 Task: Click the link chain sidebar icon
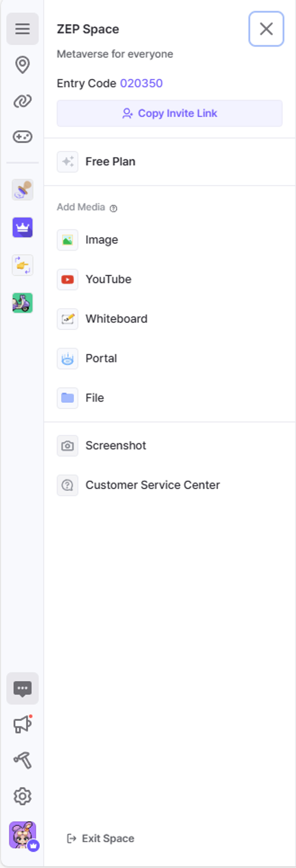coord(22,101)
